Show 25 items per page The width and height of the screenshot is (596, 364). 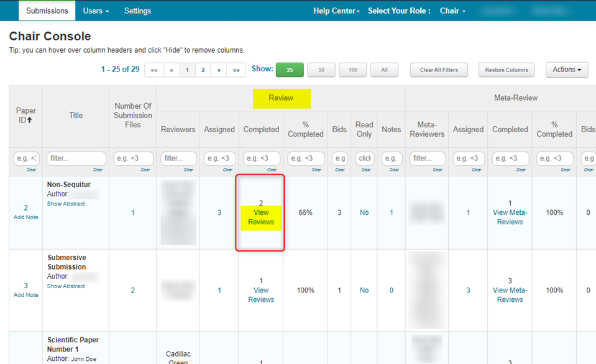tap(290, 70)
